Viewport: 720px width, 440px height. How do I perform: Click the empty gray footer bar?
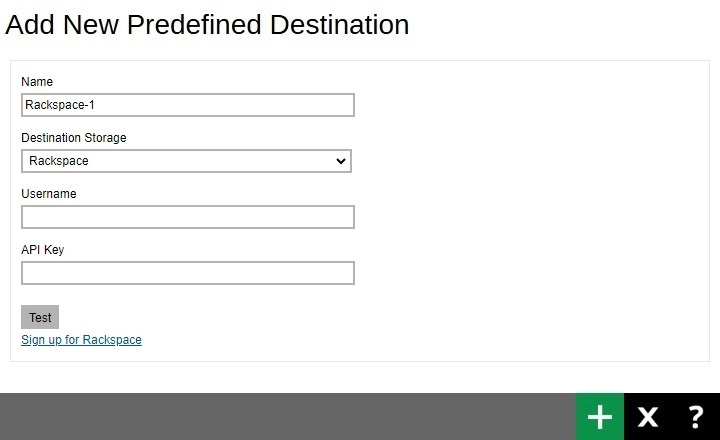(x=290, y=417)
